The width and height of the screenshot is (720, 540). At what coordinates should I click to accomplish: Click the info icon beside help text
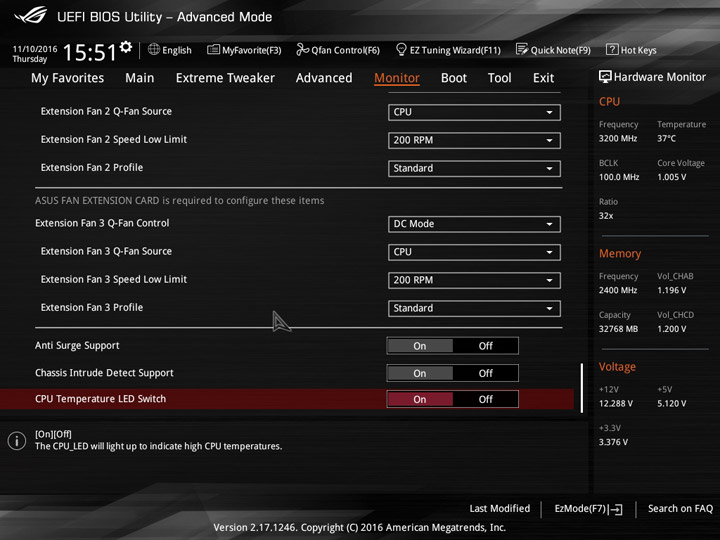click(17, 441)
